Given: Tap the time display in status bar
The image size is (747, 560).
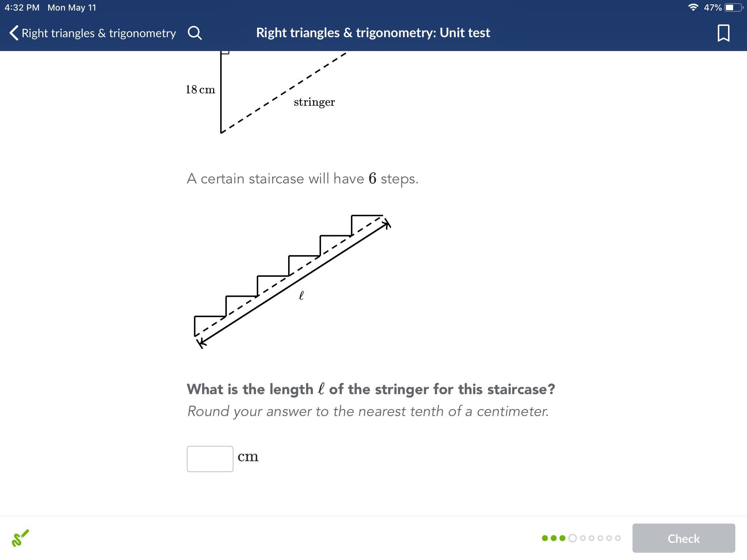Looking at the screenshot, I should pos(22,7).
